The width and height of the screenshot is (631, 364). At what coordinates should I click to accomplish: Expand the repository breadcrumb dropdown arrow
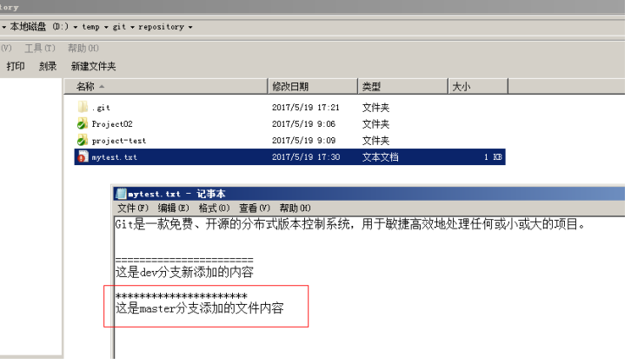190,27
